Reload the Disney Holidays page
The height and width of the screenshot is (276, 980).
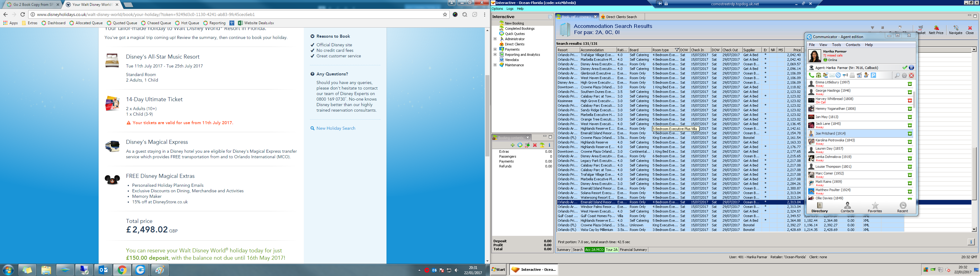click(x=23, y=14)
